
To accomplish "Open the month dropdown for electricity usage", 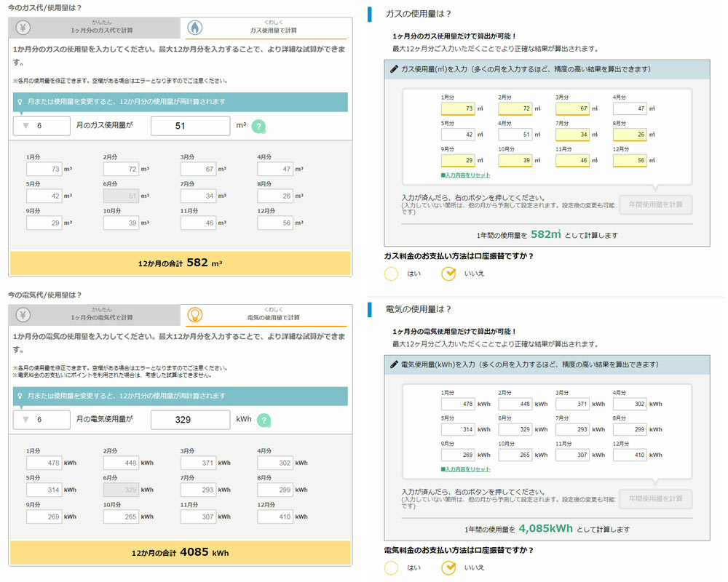I will 41,420.
